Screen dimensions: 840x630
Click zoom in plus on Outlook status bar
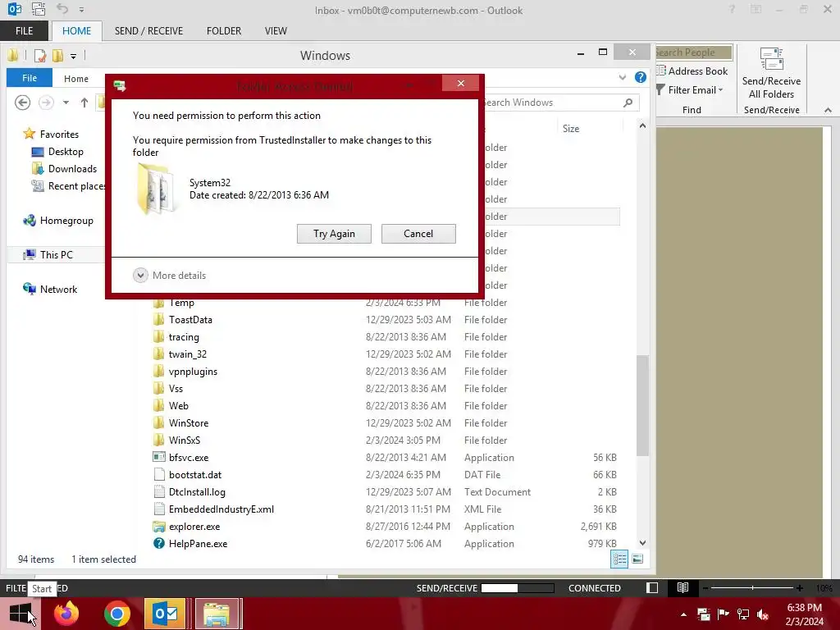(x=799, y=588)
